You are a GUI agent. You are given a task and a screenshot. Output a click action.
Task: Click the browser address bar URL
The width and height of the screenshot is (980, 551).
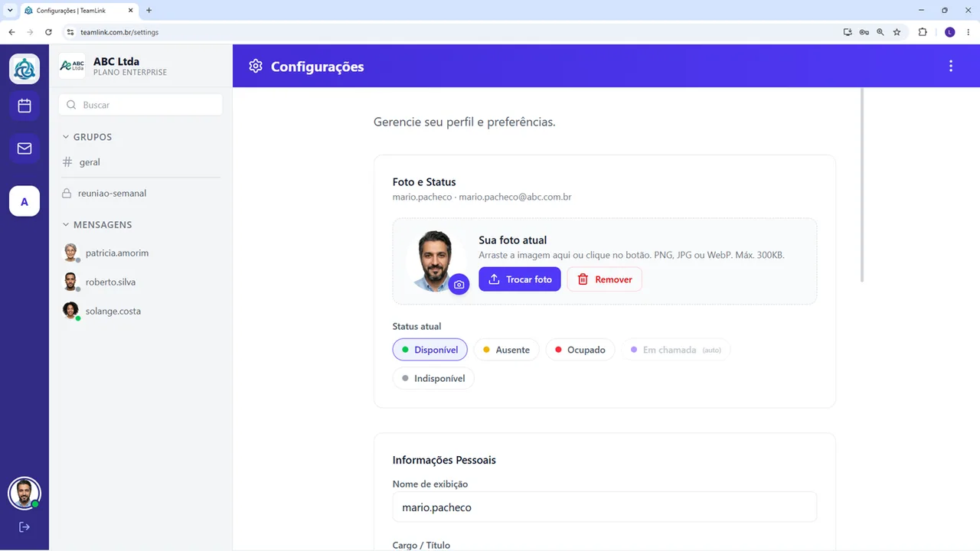pyautogui.click(x=119, y=32)
